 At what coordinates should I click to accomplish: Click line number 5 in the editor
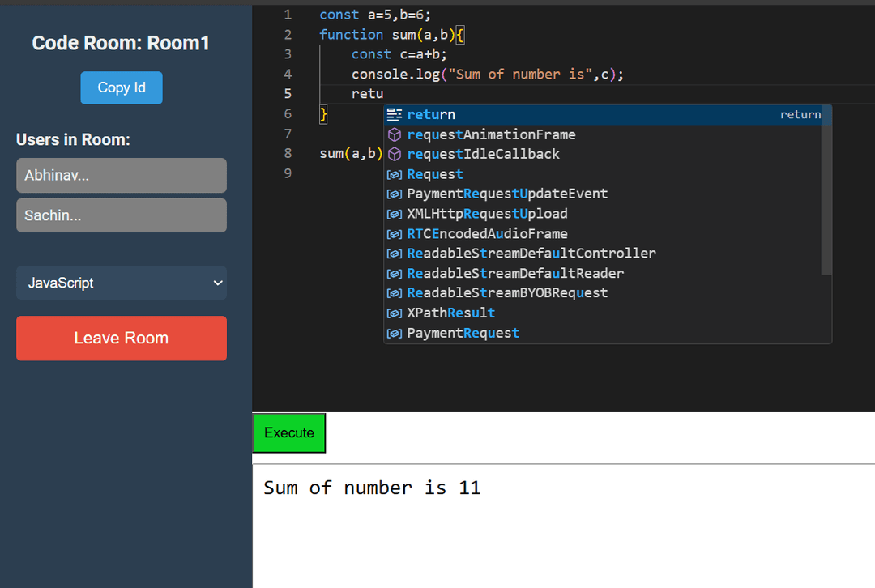[288, 93]
